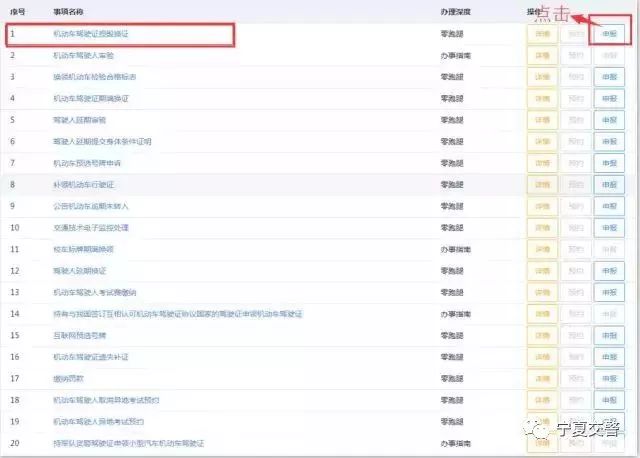Open the 补领机动车行驶证 link in row 8
The image size is (640, 458).
pyautogui.click(x=83, y=185)
